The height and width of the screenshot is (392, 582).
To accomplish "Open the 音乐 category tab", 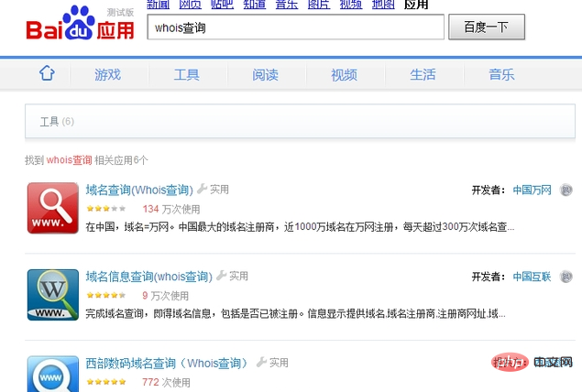I will click(501, 74).
